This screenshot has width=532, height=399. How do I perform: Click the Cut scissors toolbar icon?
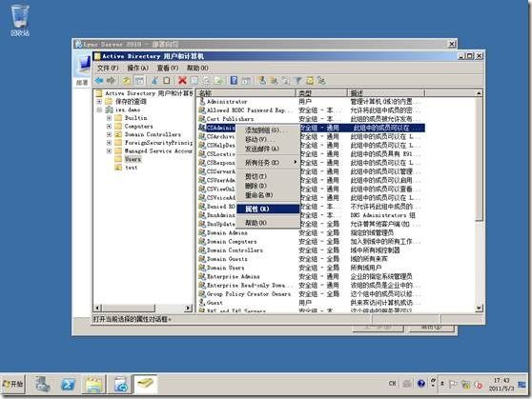pyautogui.click(x=154, y=81)
